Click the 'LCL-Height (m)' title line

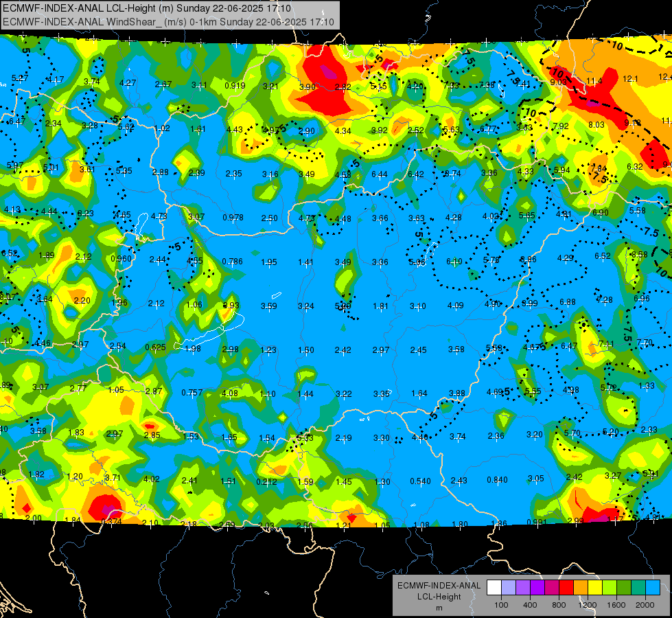point(147,8)
